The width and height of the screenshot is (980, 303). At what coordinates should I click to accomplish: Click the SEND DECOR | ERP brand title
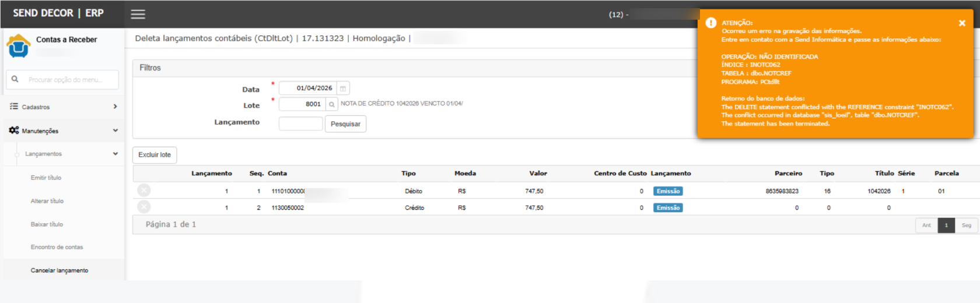pyautogui.click(x=58, y=13)
